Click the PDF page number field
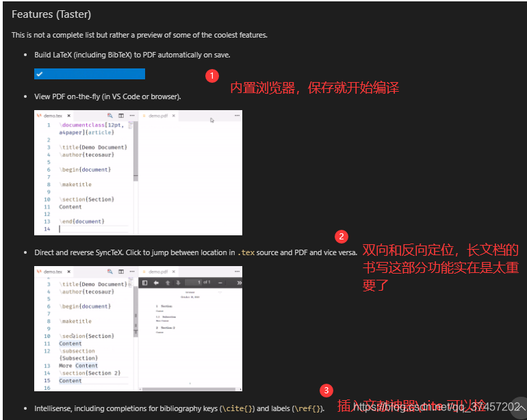The width and height of the screenshot is (527, 420). tap(193, 283)
